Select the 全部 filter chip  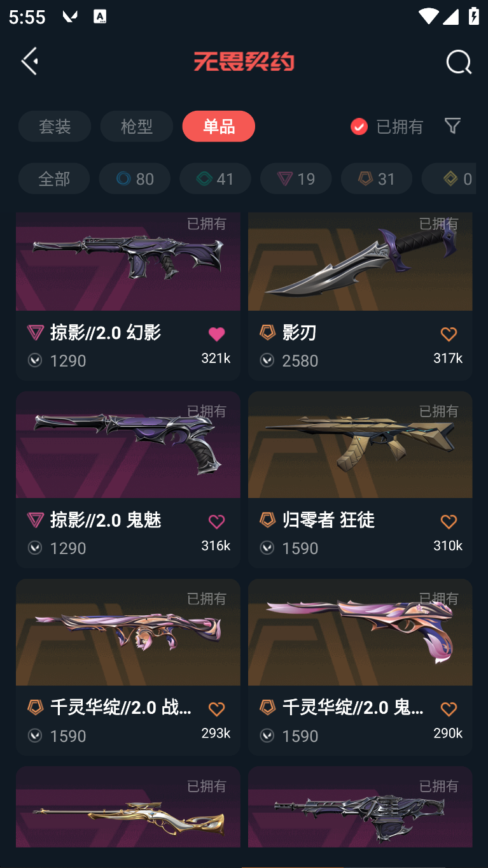tap(54, 178)
